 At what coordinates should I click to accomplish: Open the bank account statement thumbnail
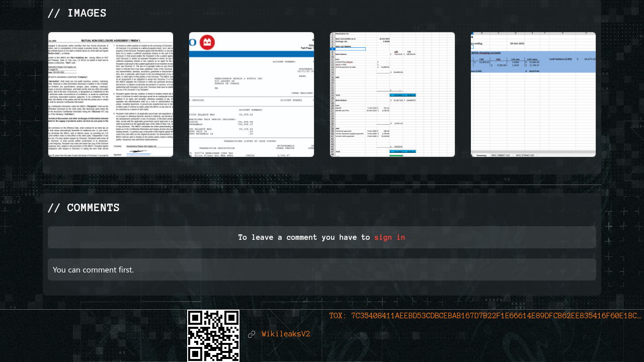click(252, 95)
